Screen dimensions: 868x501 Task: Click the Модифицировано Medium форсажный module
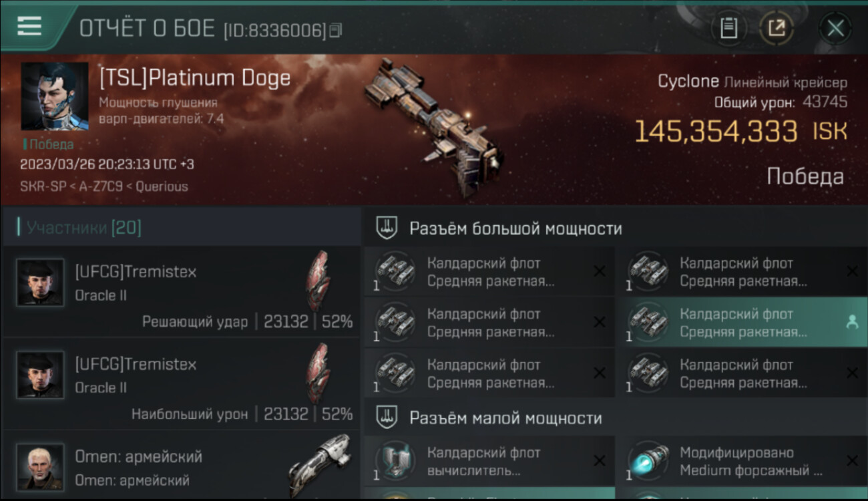click(742, 461)
